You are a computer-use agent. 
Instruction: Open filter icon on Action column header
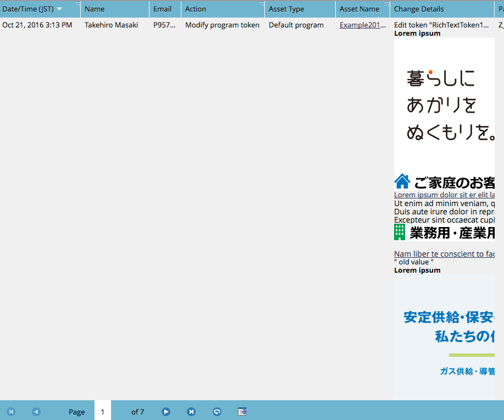click(262, 4)
